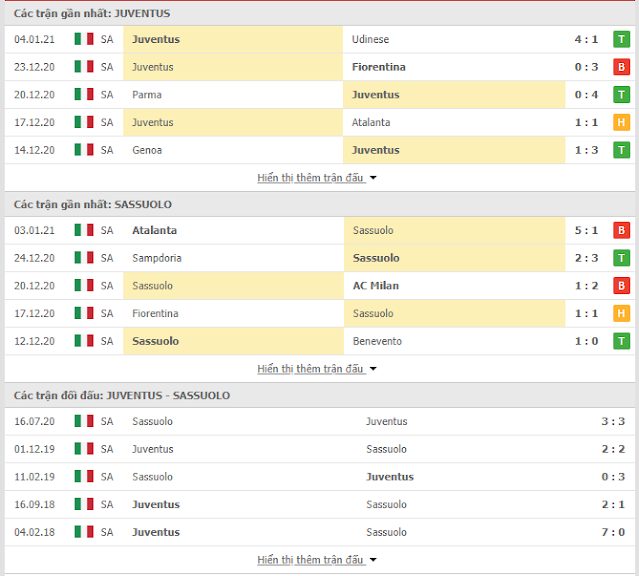
Task: Click the Italy flag on the 04.01.21 match row
Action: pos(84,39)
